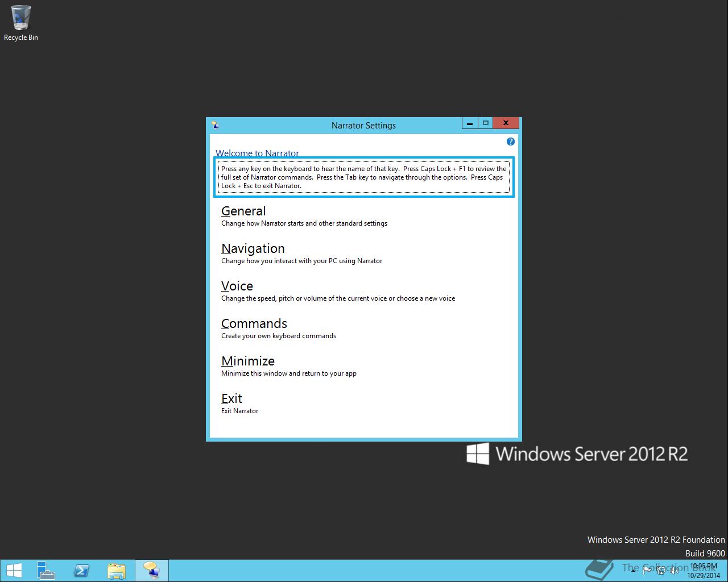
Task: Open the Action Center flag icon
Action: [647, 570]
